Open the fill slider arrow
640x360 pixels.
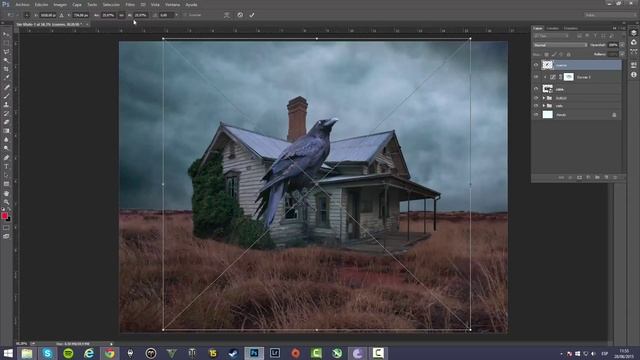coord(622,54)
